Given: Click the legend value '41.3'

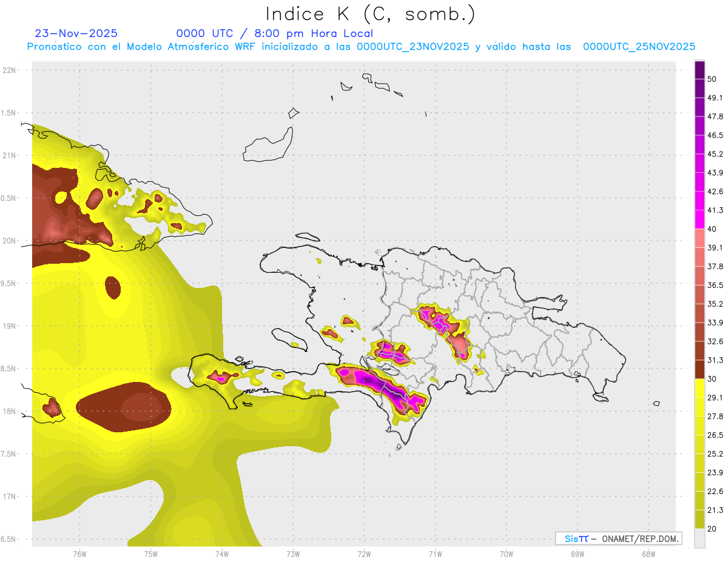Looking at the screenshot, I should [715, 210].
